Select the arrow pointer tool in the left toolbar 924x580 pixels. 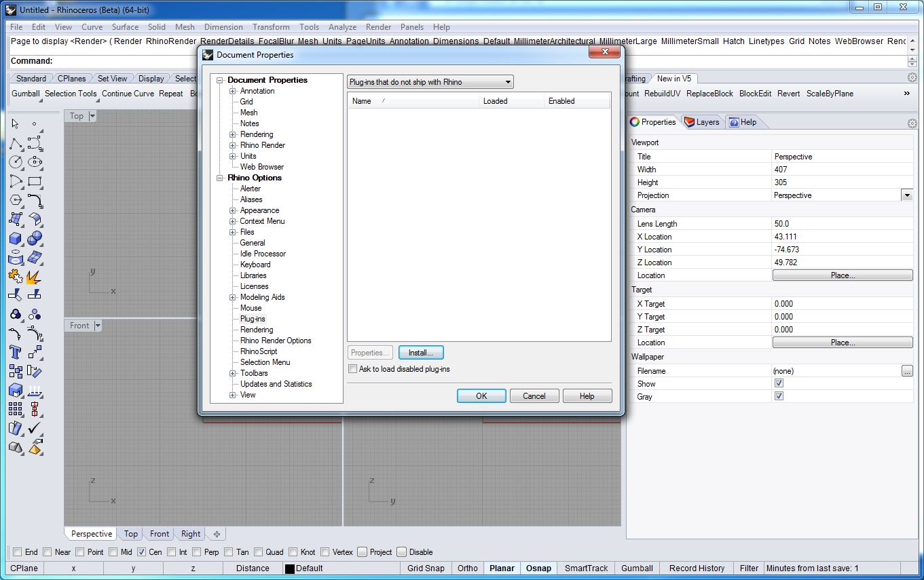point(16,124)
